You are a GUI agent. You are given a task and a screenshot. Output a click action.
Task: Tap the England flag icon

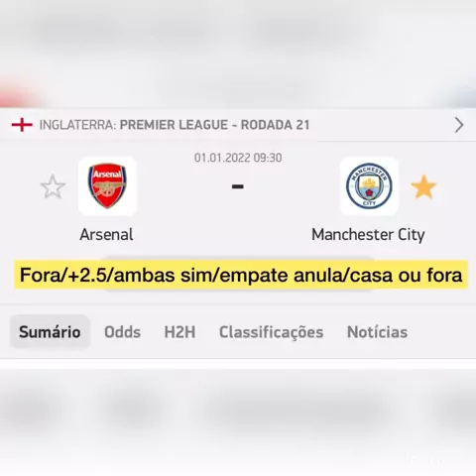[x=22, y=125]
